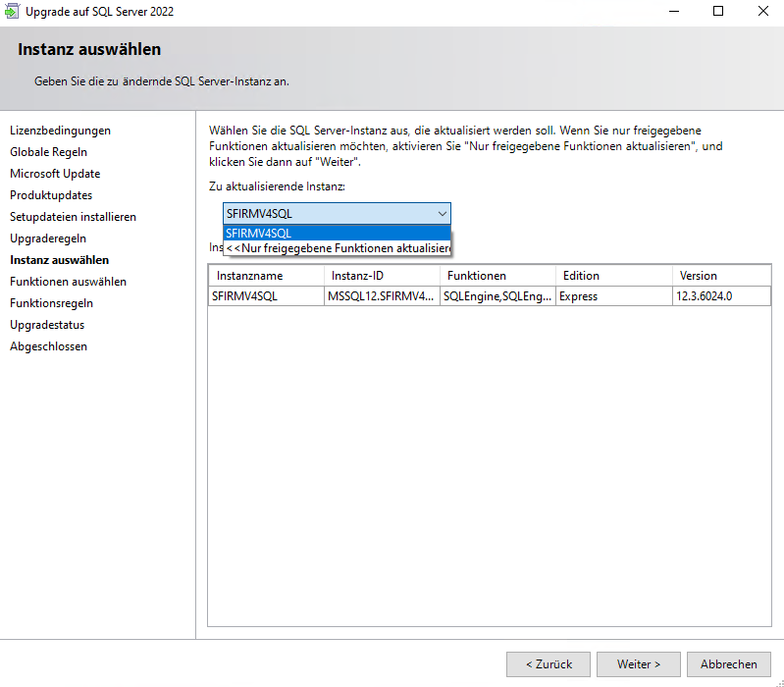Select the Funktionen auswählen step
Screen dimensions: 784x687
pos(68,282)
